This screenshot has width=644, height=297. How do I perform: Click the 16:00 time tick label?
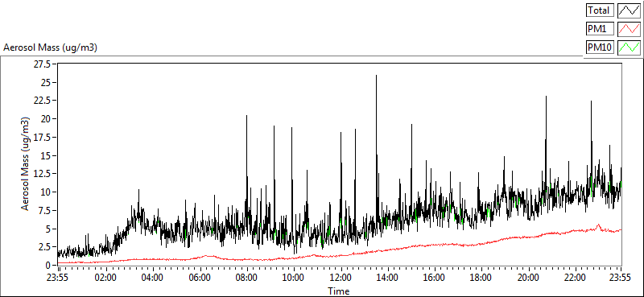pos(434,277)
